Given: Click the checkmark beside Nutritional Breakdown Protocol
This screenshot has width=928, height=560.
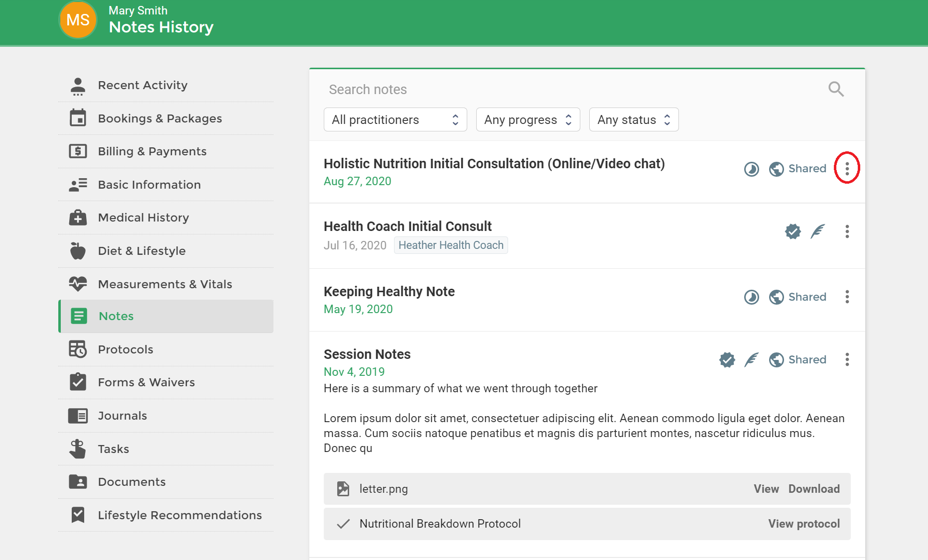Looking at the screenshot, I should pyautogui.click(x=343, y=524).
